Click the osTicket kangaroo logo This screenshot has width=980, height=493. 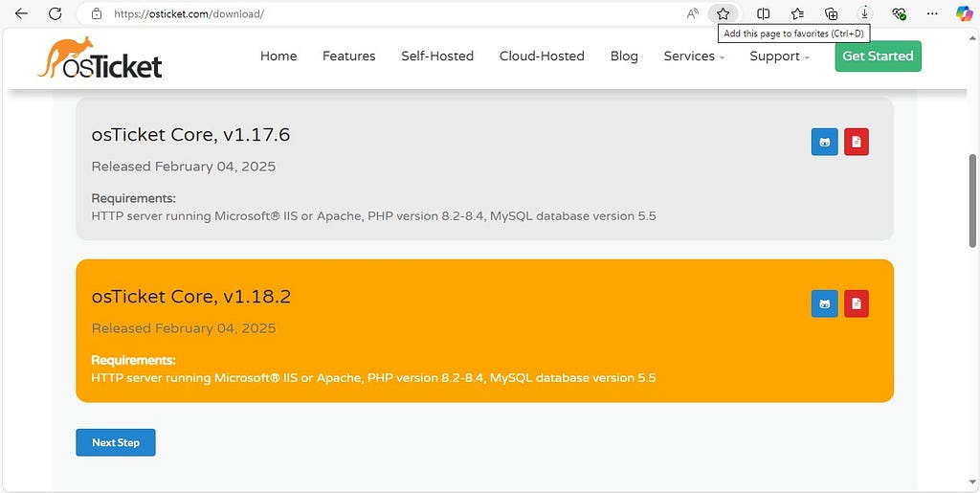[100, 57]
